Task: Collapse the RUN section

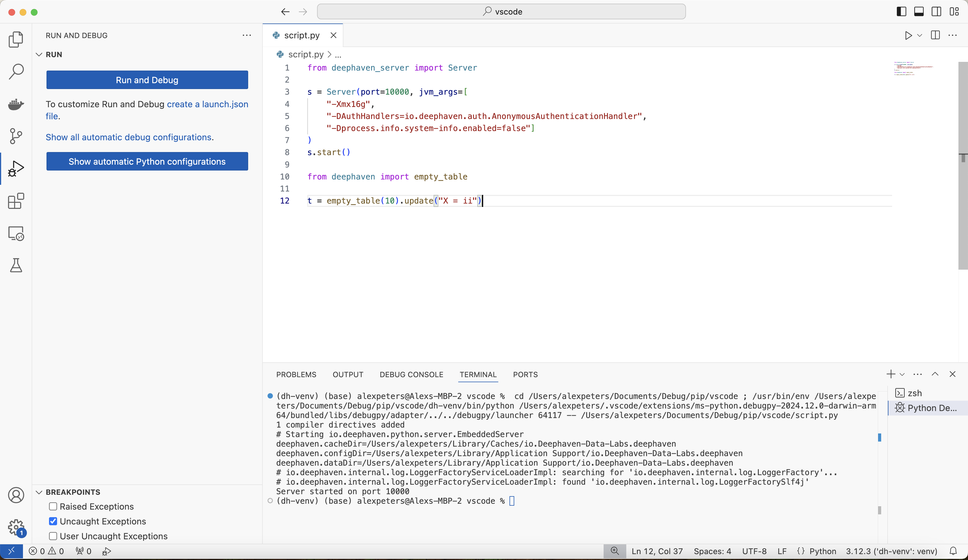Action: (39, 55)
